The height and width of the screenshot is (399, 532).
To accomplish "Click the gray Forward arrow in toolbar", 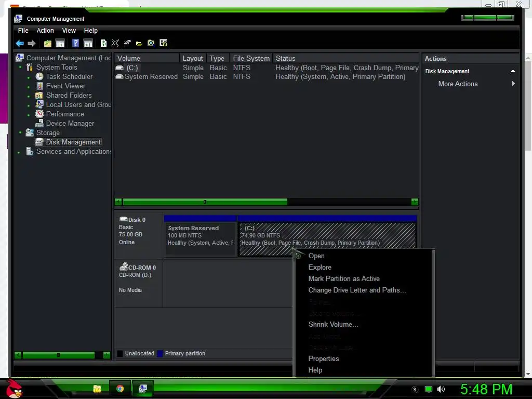I will coord(32,43).
